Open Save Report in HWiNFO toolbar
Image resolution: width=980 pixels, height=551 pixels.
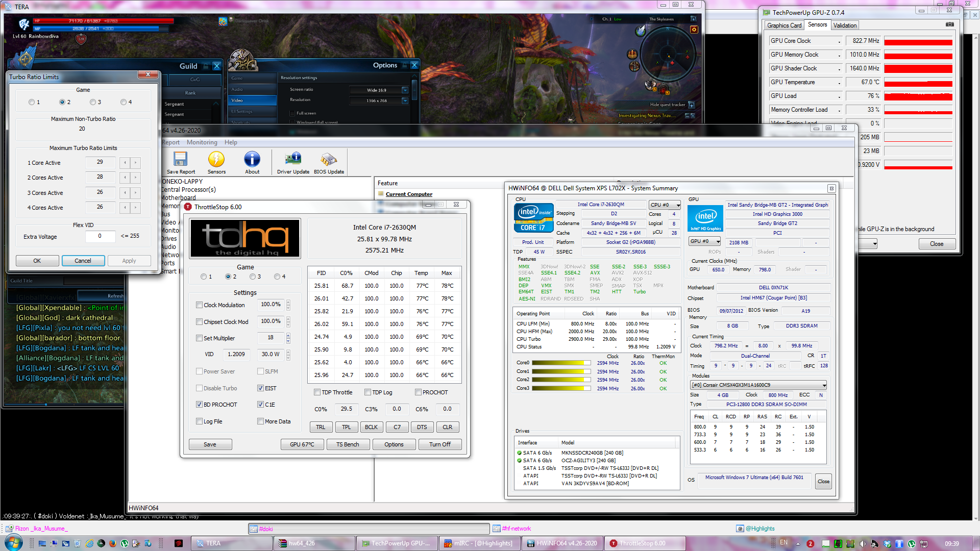181,163
